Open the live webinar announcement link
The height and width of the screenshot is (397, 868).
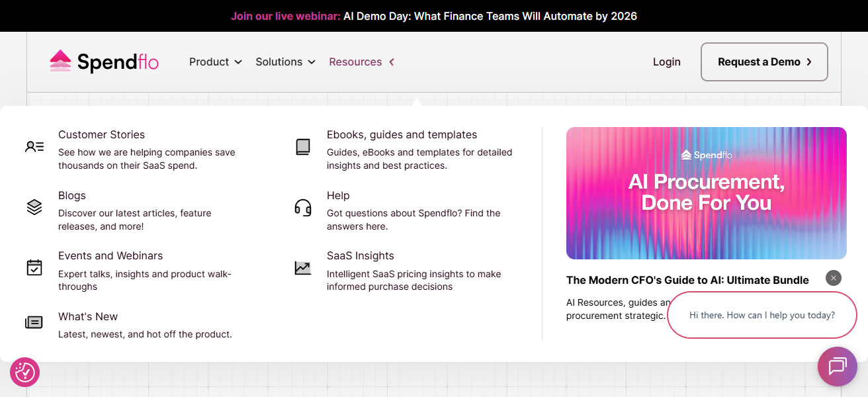(x=433, y=16)
